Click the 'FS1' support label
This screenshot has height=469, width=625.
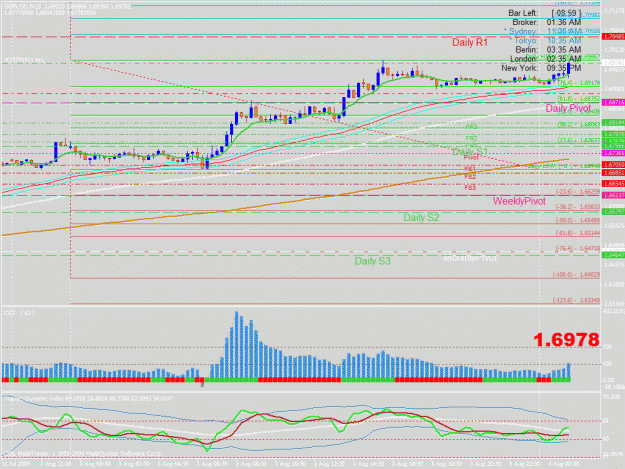[470, 169]
